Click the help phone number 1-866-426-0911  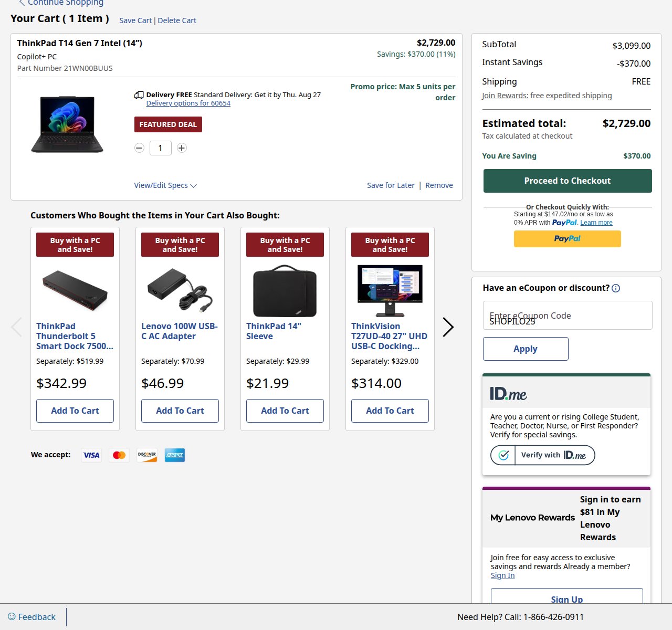(x=553, y=617)
